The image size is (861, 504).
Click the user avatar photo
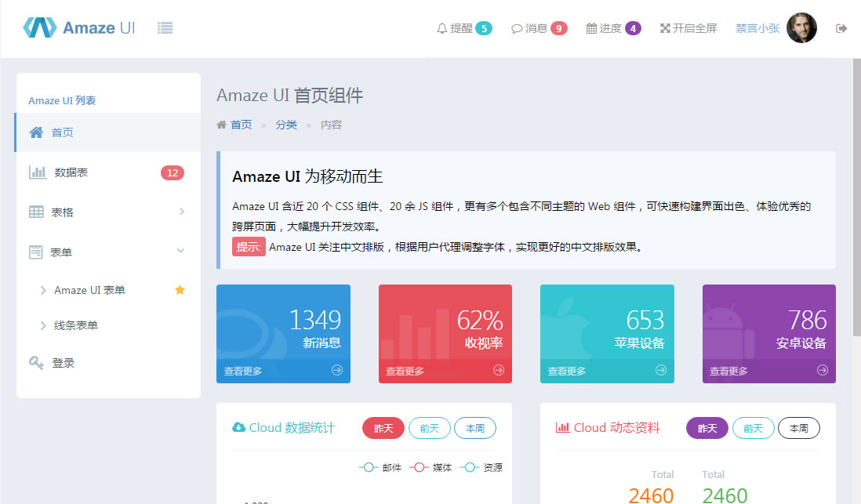pyautogui.click(x=801, y=28)
